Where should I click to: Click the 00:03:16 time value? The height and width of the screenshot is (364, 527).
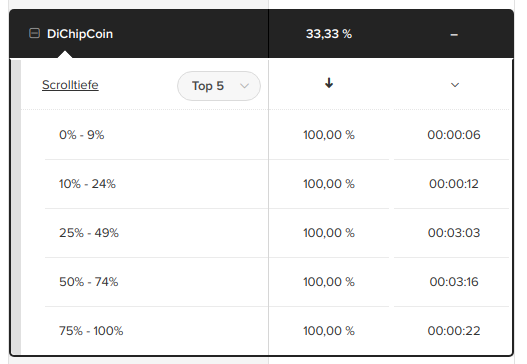coord(454,282)
